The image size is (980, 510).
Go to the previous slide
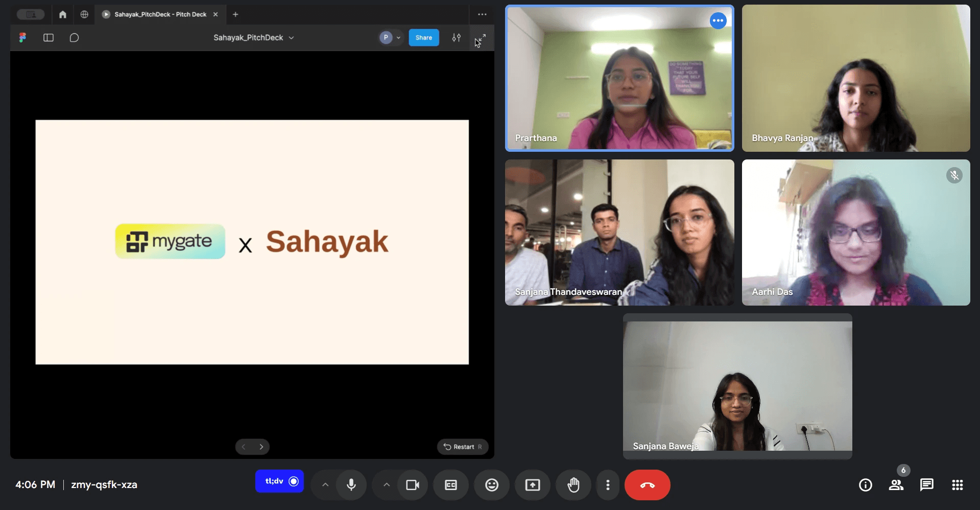pos(244,447)
